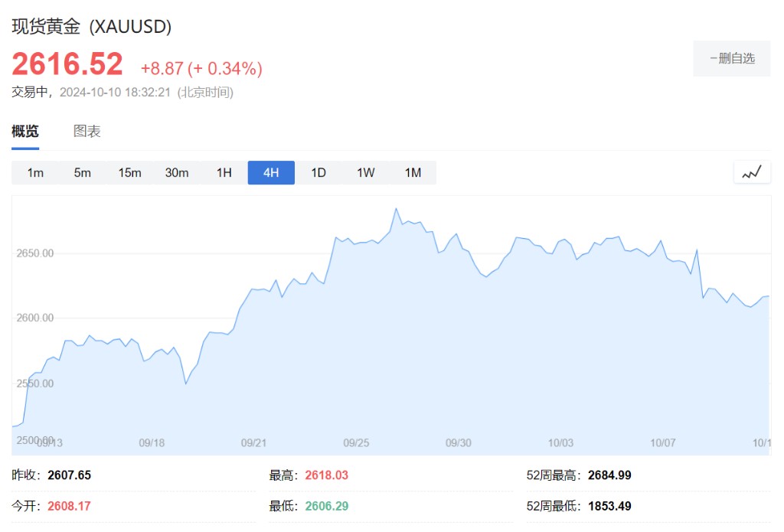784x532 pixels.
Task: Click the 10/03 date on chart axis
Action: tap(561, 442)
